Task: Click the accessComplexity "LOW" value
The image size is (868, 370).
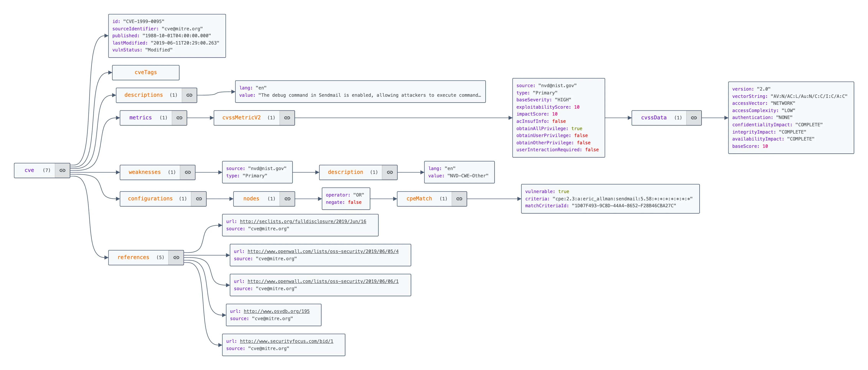Action: [x=788, y=111]
